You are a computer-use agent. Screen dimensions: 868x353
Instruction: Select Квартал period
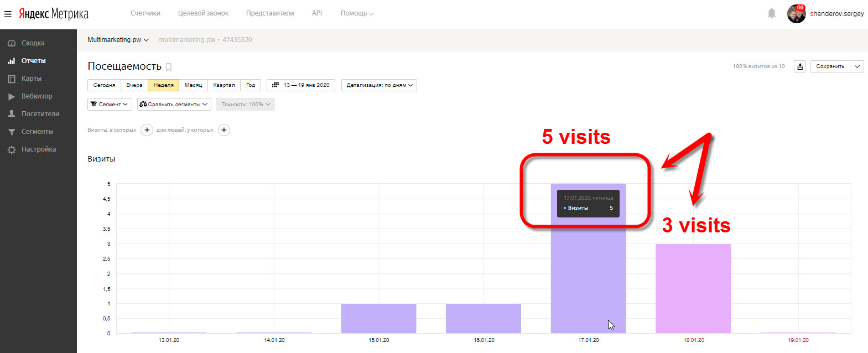(224, 85)
